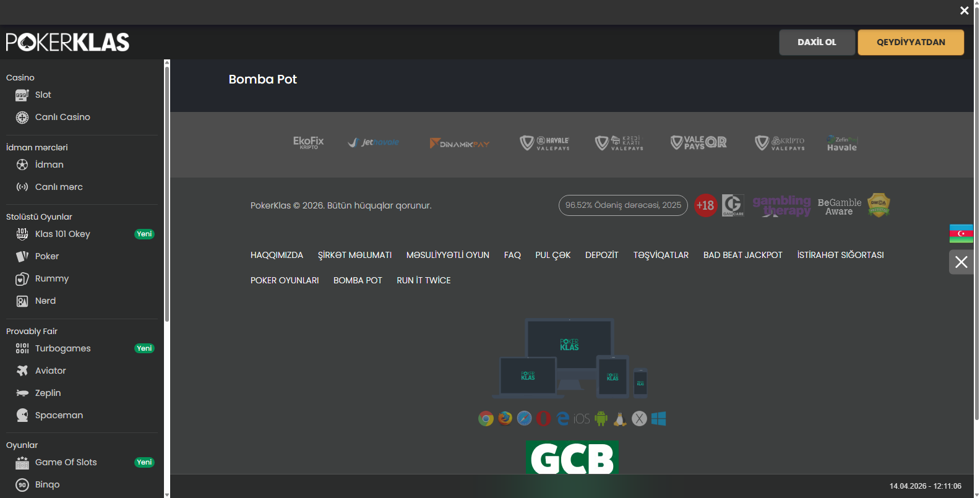Click the DAXİL OL login button
The height and width of the screenshot is (498, 980).
(817, 42)
